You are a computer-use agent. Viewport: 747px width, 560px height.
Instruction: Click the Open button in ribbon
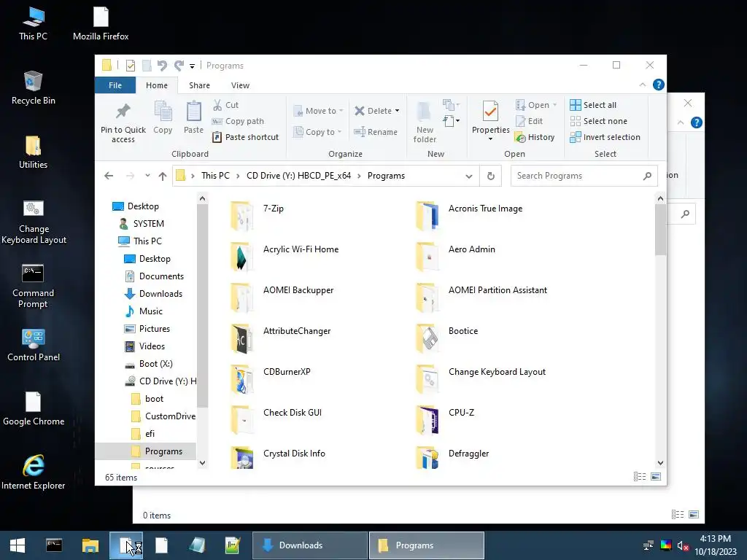535,105
